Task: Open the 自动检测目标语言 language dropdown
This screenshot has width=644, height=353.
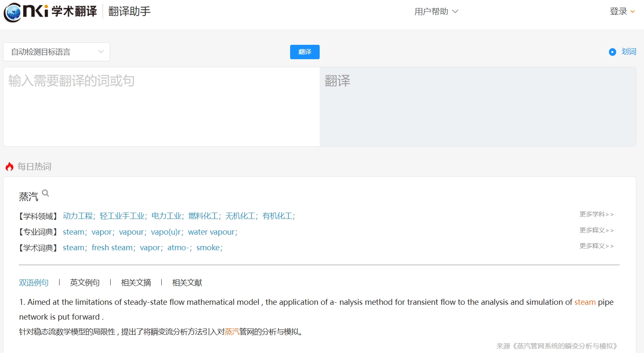Action: click(x=57, y=52)
